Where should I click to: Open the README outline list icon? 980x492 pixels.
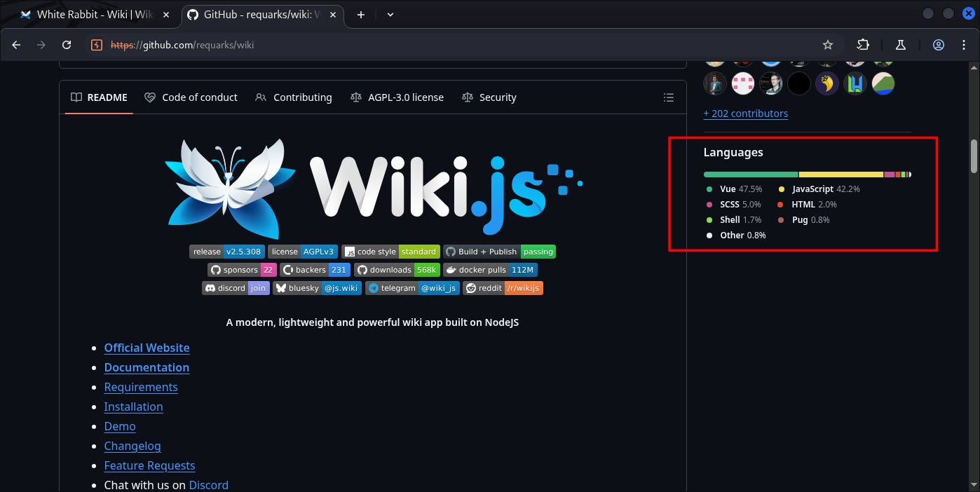pos(669,97)
